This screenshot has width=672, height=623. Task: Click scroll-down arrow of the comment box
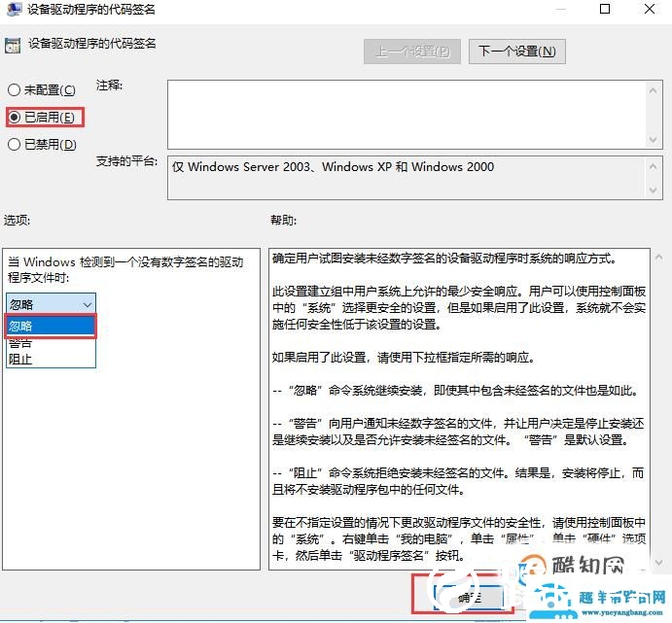click(654, 140)
